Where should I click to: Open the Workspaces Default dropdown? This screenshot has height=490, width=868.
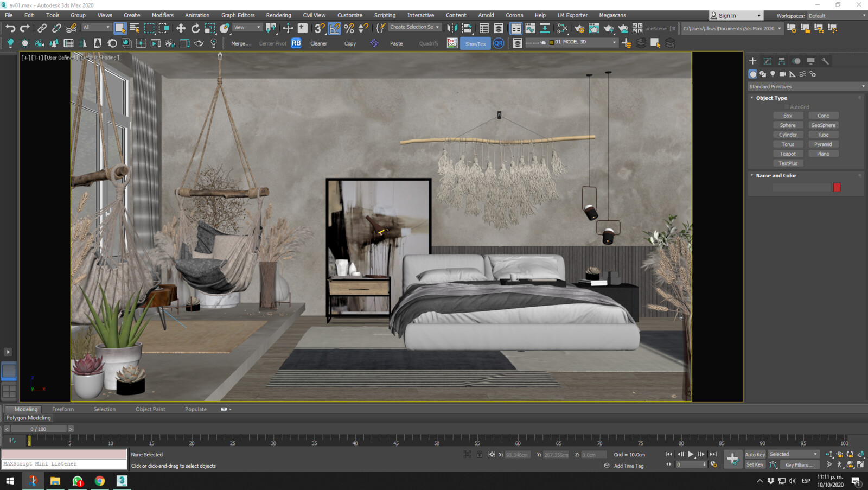[837, 16]
